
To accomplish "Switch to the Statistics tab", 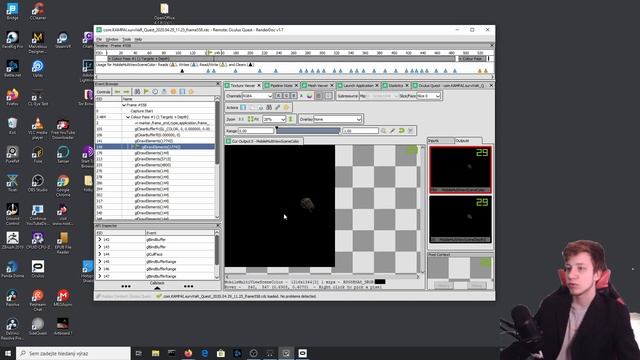I will (395, 85).
